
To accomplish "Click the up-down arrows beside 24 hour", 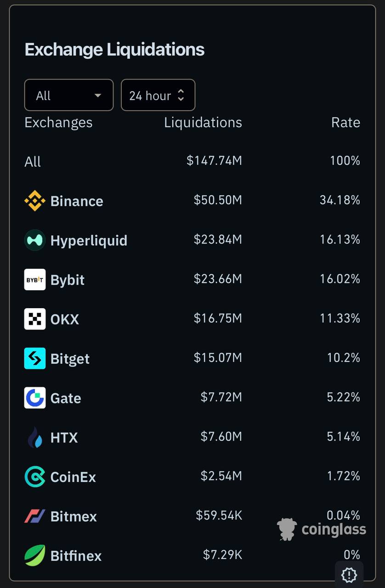I will point(181,95).
